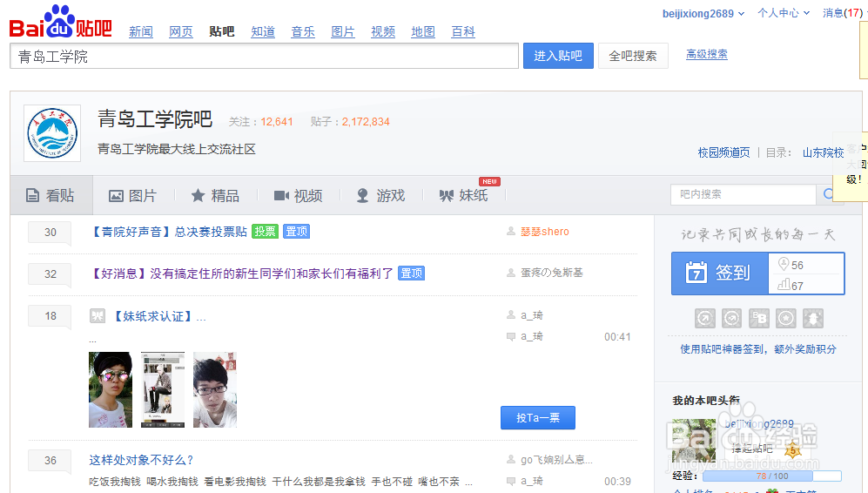This screenshot has width=868, height=493.
Task: Switch to the 游戏 tab
Action: (x=380, y=195)
